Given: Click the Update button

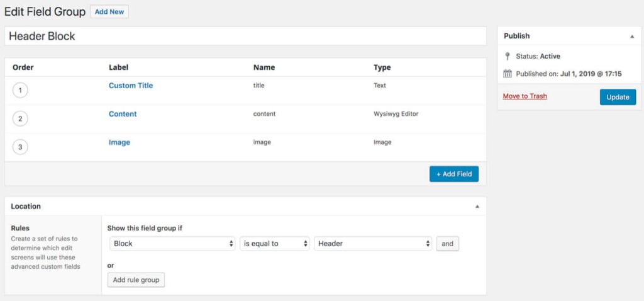Looking at the screenshot, I should pyautogui.click(x=618, y=97).
